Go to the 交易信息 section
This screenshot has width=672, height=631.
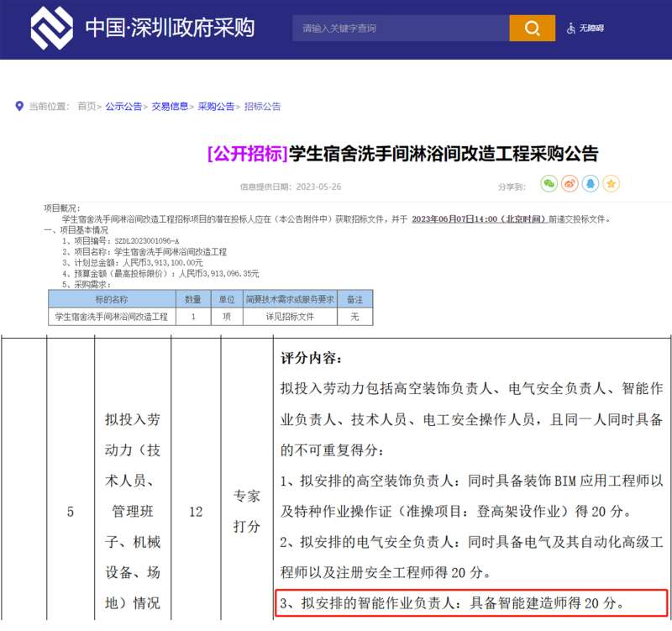tap(171, 106)
